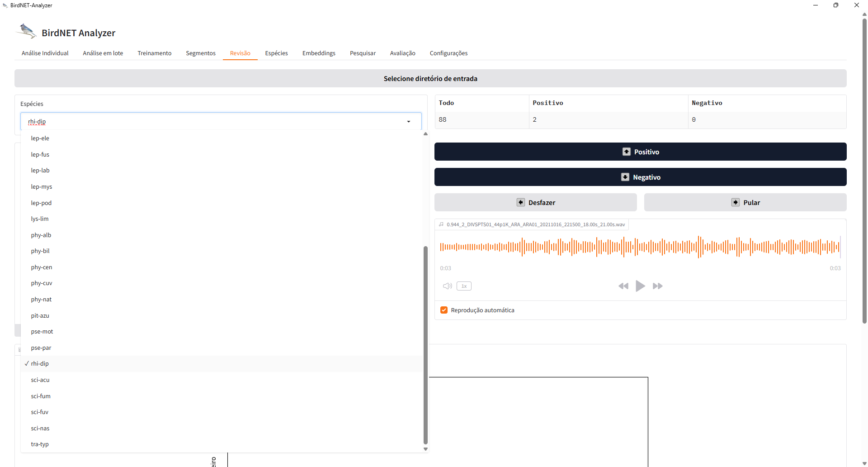Viewport: 868px width, 467px height.
Task: Mute audio using the speaker icon
Action: tap(448, 286)
